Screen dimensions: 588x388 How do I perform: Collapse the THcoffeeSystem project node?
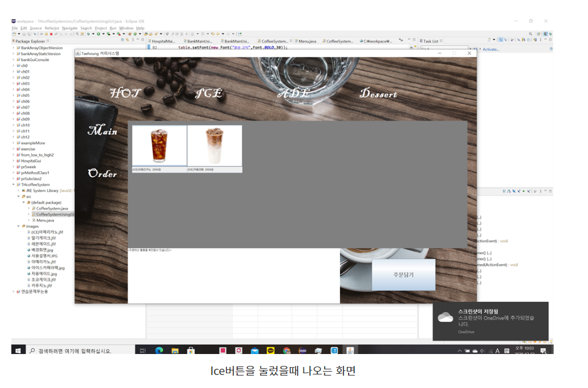[x=14, y=185]
